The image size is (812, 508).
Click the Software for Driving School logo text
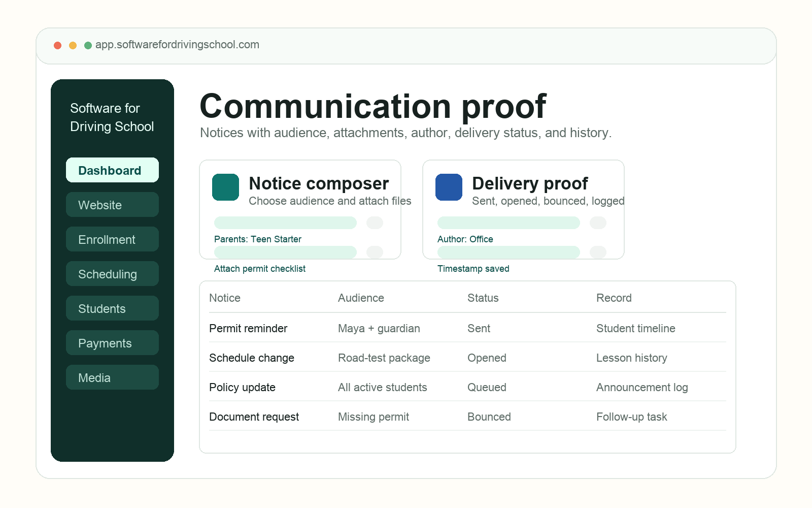tap(112, 117)
